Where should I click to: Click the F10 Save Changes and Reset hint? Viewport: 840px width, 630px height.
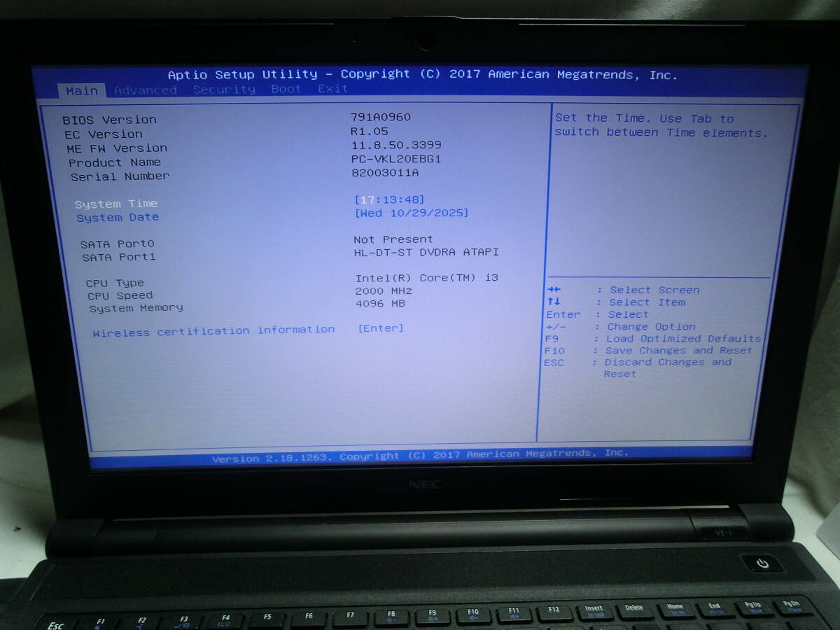pyautogui.click(x=648, y=351)
